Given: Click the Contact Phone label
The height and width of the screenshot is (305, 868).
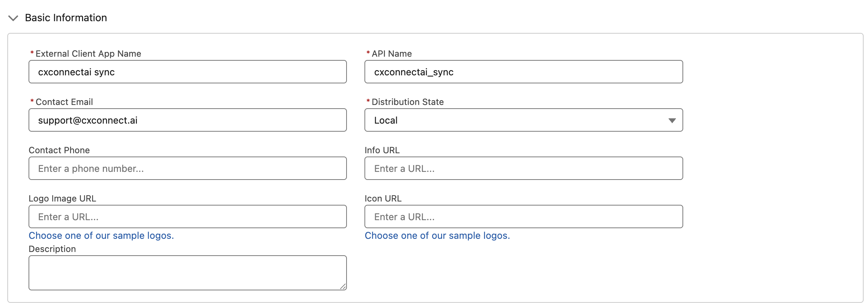Looking at the screenshot, I should 59,150.
